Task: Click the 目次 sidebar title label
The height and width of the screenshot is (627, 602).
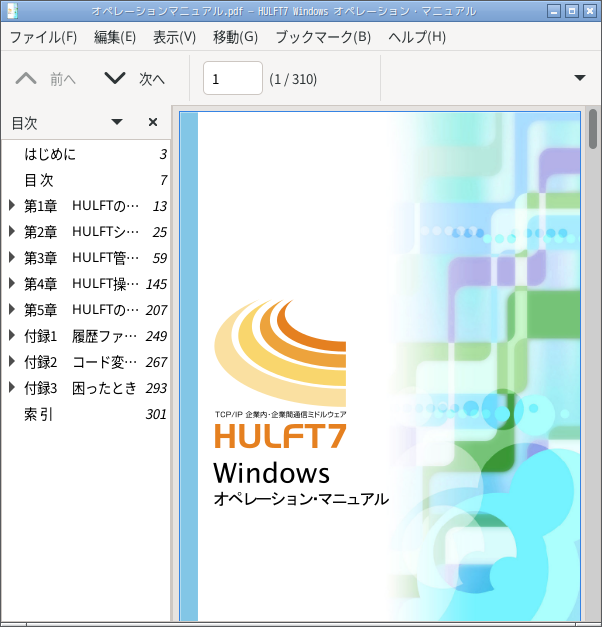Action: click(24, 123)
